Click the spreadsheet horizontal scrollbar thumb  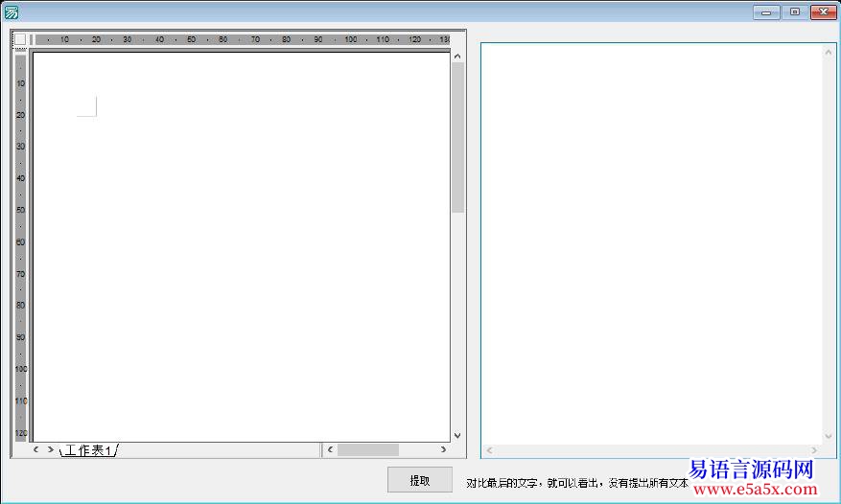coord(368,449)
